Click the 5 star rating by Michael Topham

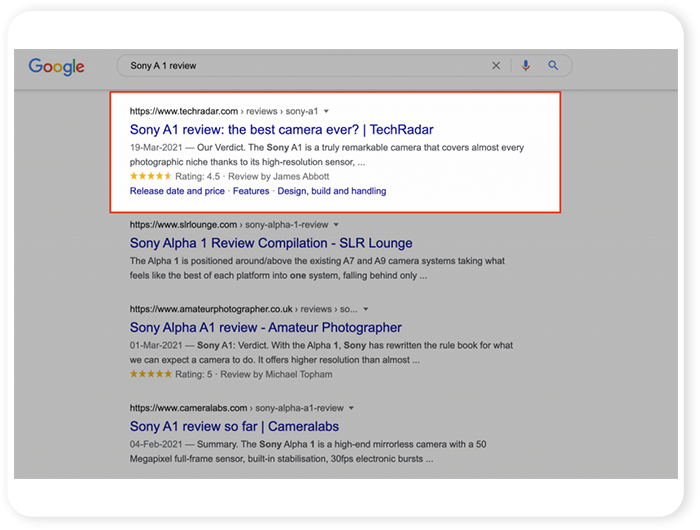[x=150, y=374]
